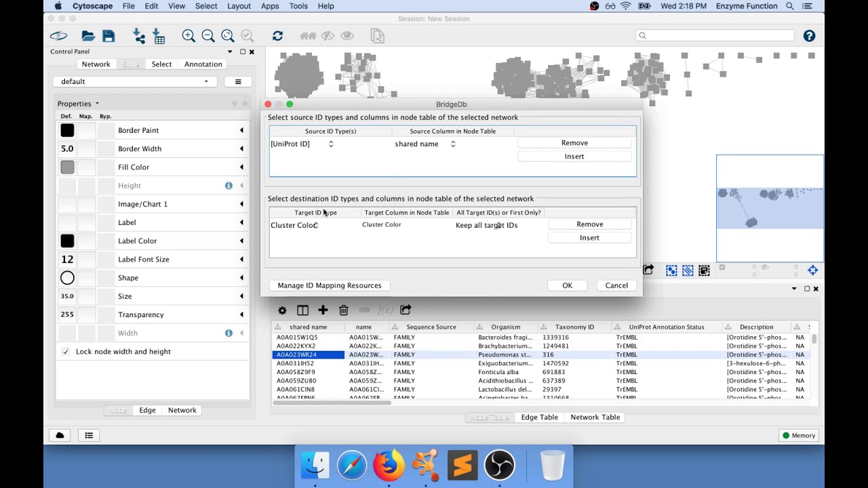The width and height of the screenshot is (868, 488).
Task: Apply preferred layout refresh icon
Action: coord(277,36)
